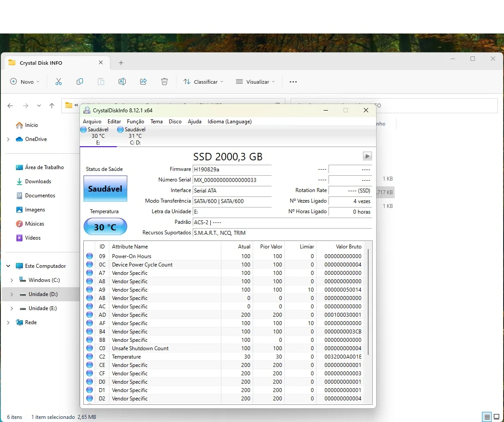Open the Visualizar view dropdown
Viewport: 504px width, 422px height.
tap(255, 81)
